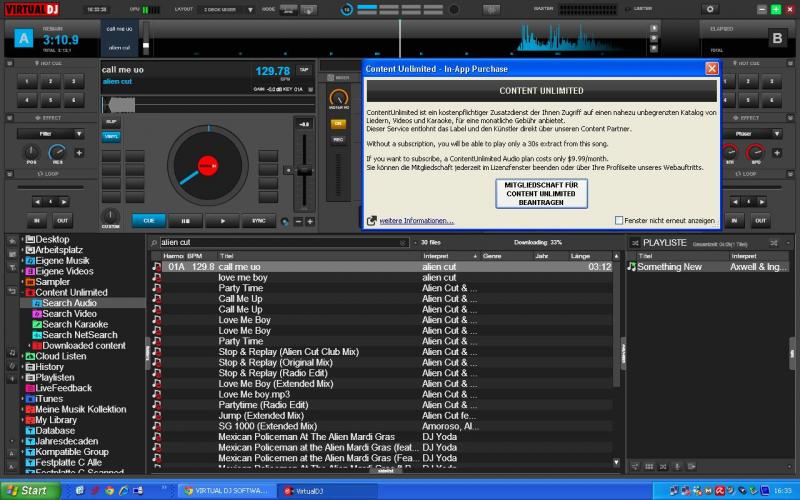The height and width of the screenshot is (500, 800).
Task: Expand the My Library node
Action: coord(22,420)
